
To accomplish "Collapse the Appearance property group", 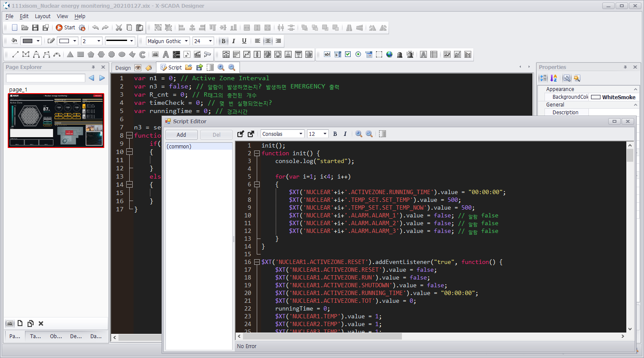I will (635, 89).
